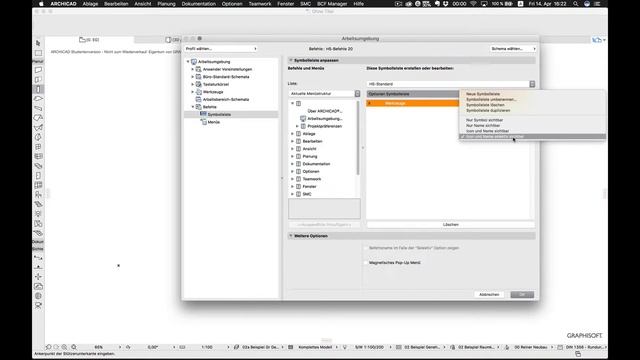Collapse the Befehle tree node
The width and height of the screenshot is (640, 360).
(x=193, y=107)
